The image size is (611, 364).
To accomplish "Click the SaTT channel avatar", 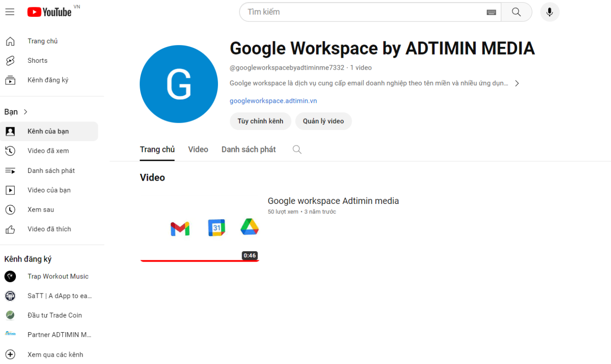I will (x=10, y=296).
